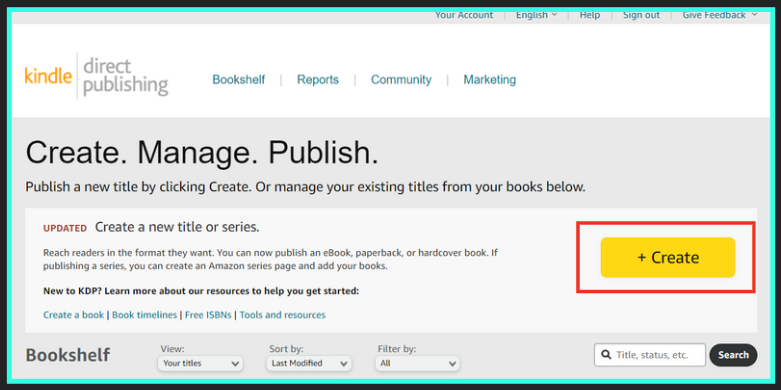Click the UPDATED label text
Screen dimensions: 781x390
[65, 229]
